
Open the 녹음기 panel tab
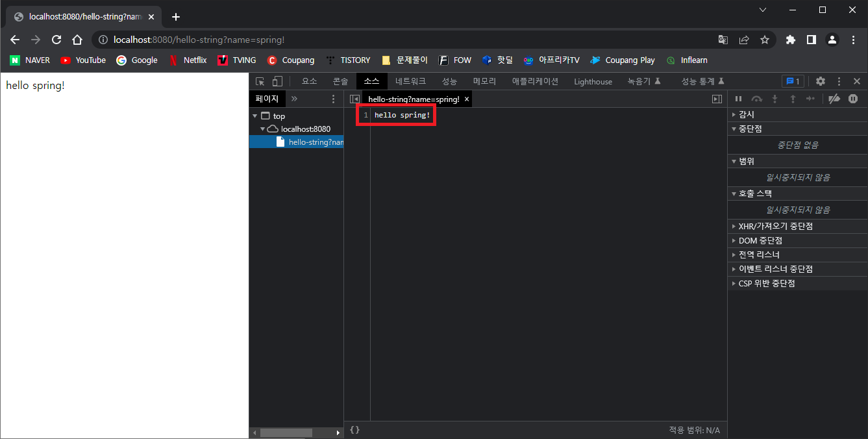coord(644,81)
